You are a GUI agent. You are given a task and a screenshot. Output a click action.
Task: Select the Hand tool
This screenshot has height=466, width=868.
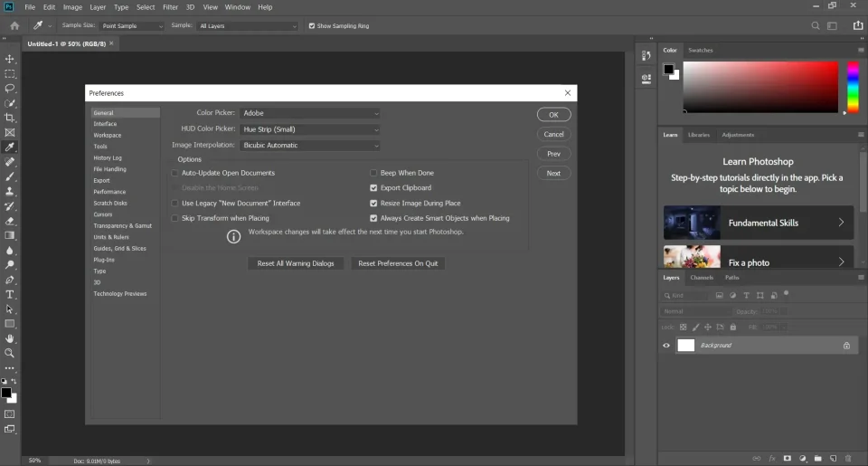pos(10,338)
